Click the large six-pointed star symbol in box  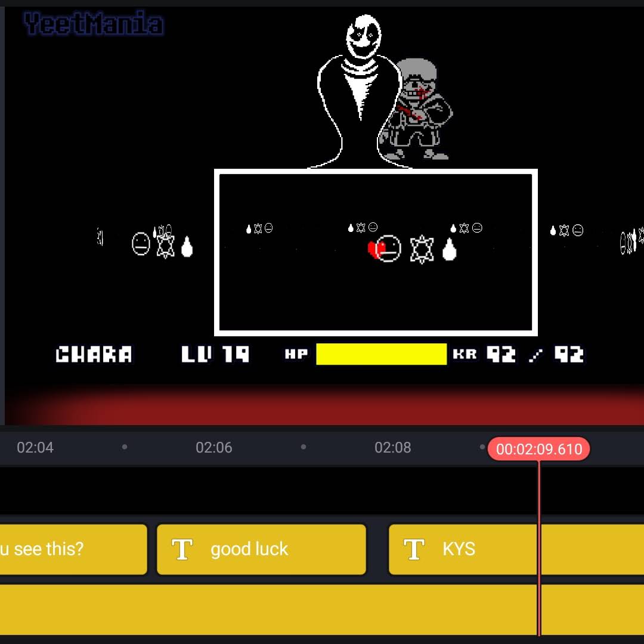click(422, 249)
